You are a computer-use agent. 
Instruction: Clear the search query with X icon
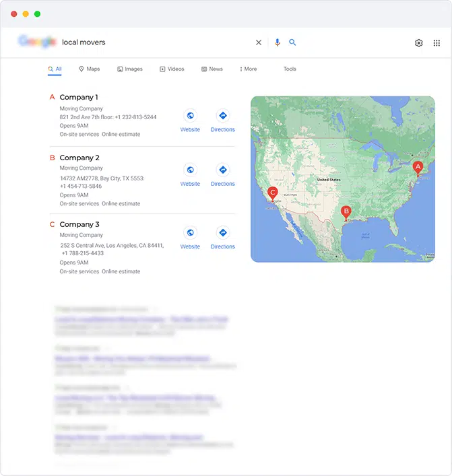click(259, 42)
